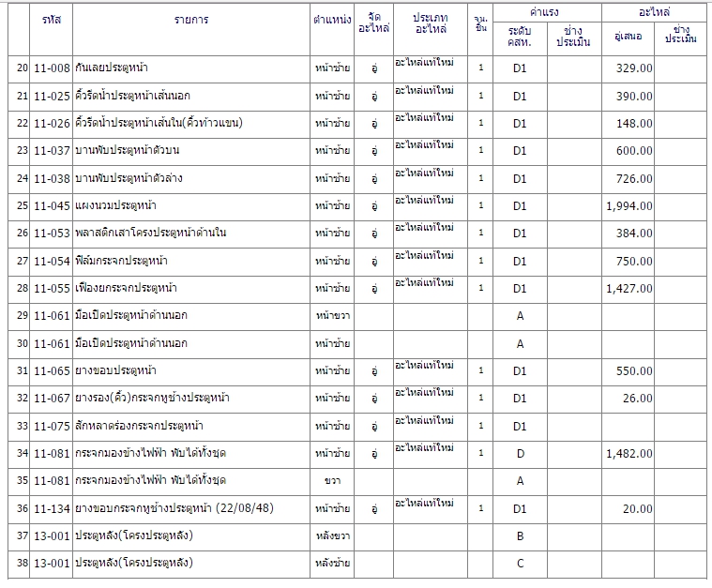Click the ค่าแรง group header
The width and height of the screenshot is (712, 588).
point(544,12)
